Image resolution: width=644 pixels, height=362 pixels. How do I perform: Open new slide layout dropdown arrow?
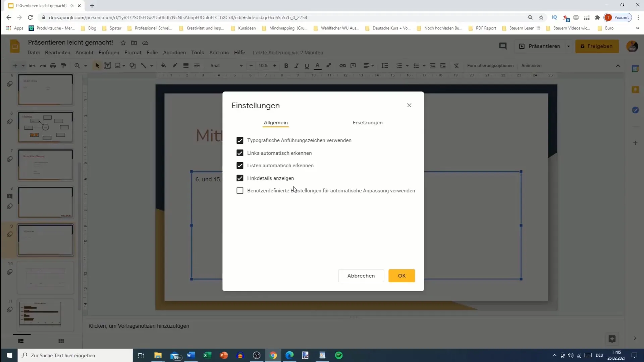(x=23, y=66)
